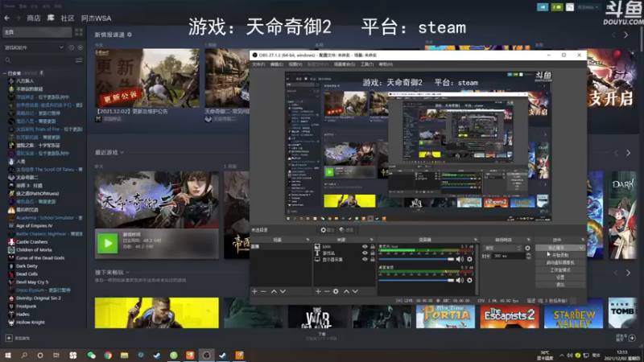Open desktop audio channel settings gear
644x362 pixels.
point(469,280)
